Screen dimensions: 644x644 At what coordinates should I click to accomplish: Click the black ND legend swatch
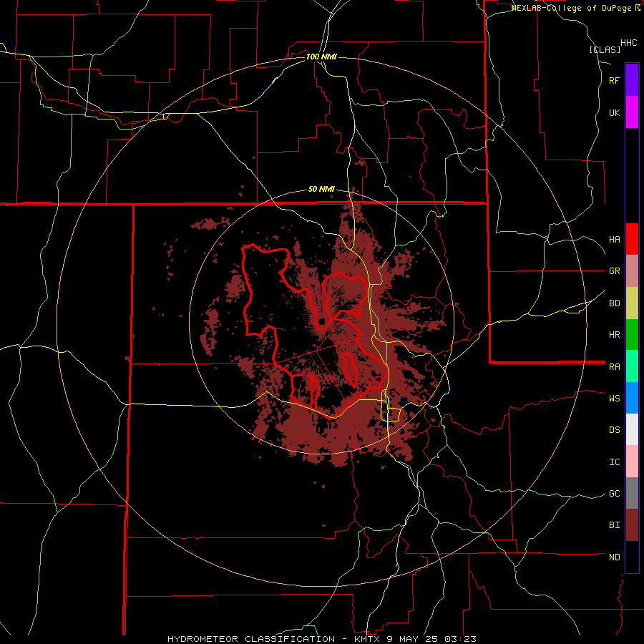click(632, 557)
